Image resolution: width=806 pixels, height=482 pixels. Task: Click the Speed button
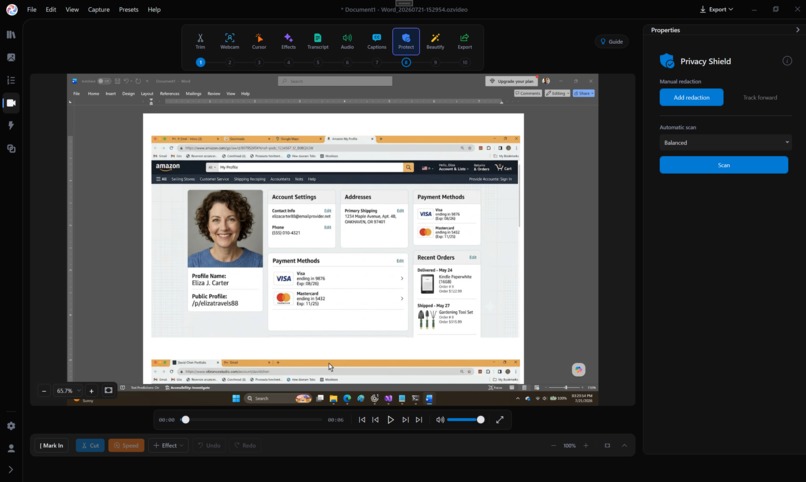pos(126,446)
